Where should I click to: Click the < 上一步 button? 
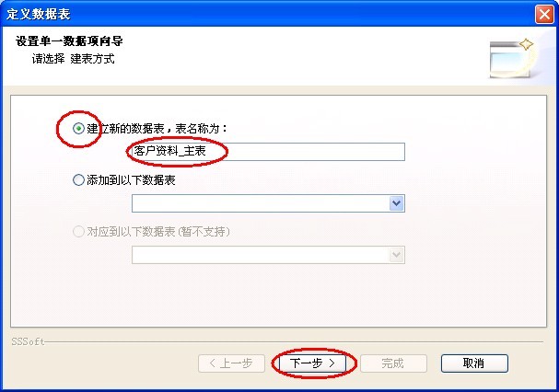point(231,363)
